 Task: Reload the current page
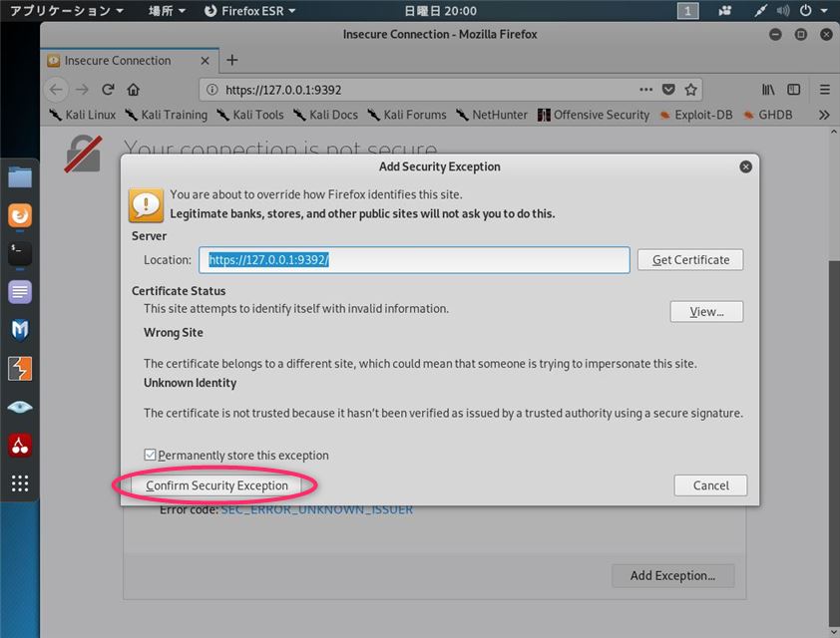(x=108, y=90)
